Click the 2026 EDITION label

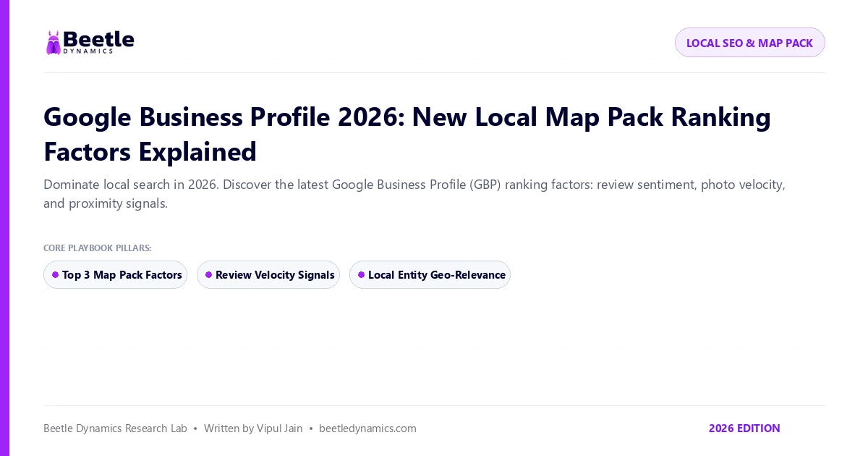tap(744, 428)
